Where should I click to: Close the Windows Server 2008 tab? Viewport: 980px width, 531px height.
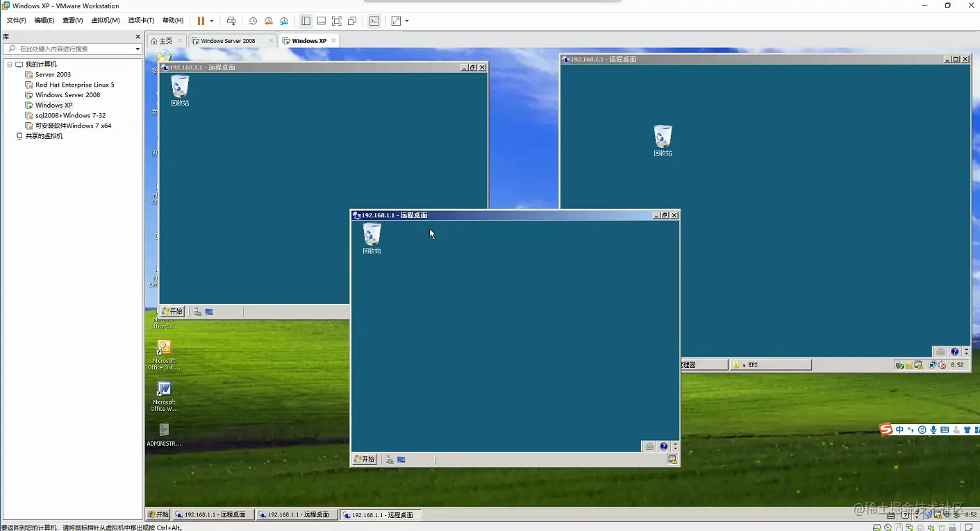click(271, 41)
